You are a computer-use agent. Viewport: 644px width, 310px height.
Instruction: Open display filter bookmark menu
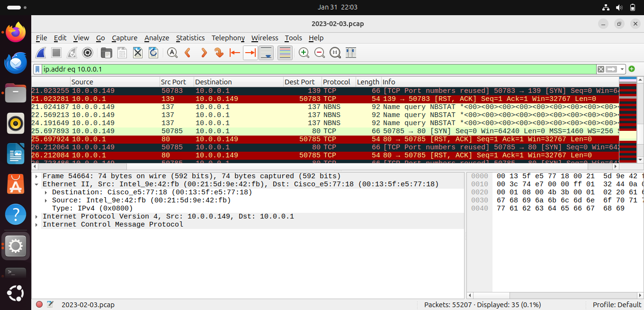coord(38,69)
